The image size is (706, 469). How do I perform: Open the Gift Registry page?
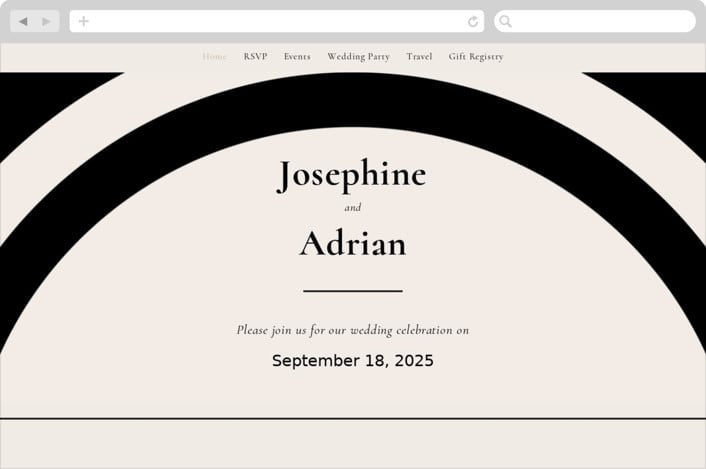click(x=476, y=57)
